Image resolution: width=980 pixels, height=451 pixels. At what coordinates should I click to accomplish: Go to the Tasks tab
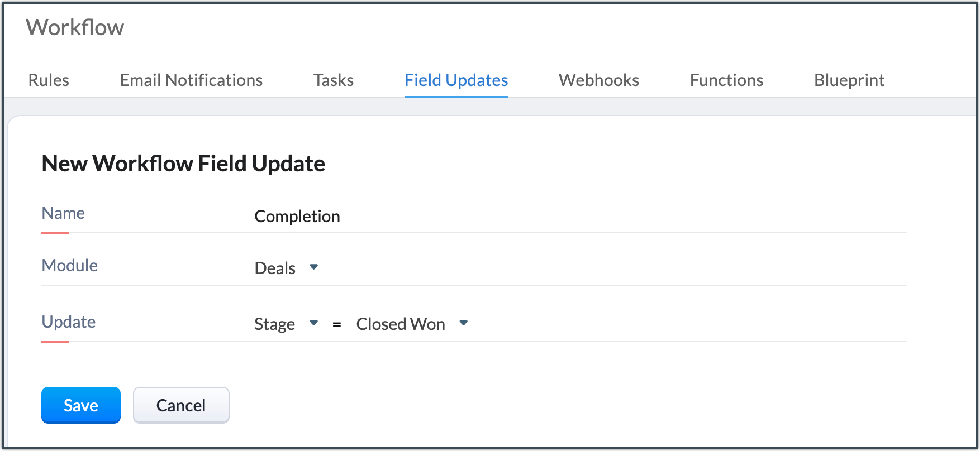tap(333, 80)
